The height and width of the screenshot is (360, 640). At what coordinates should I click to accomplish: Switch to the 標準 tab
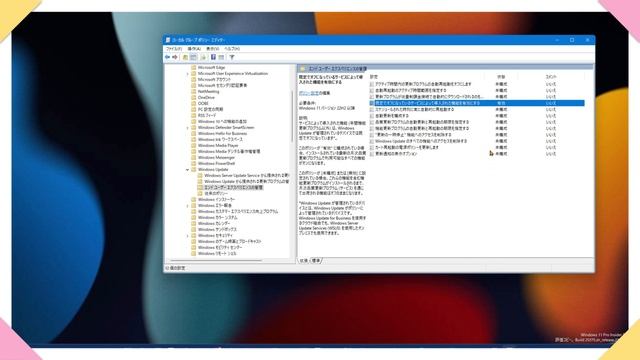click(x=316, y=260)
